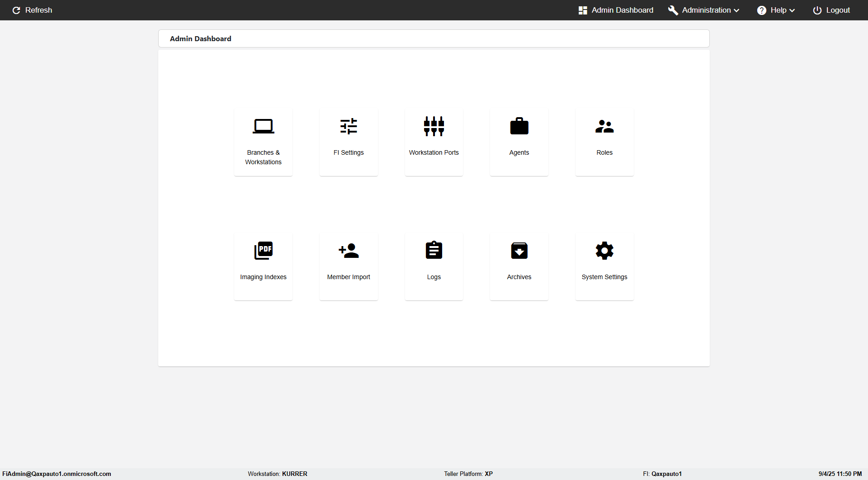Click the Logout power icon
Viewport: 868px width, 480px height.
click(x=817, y=10)
